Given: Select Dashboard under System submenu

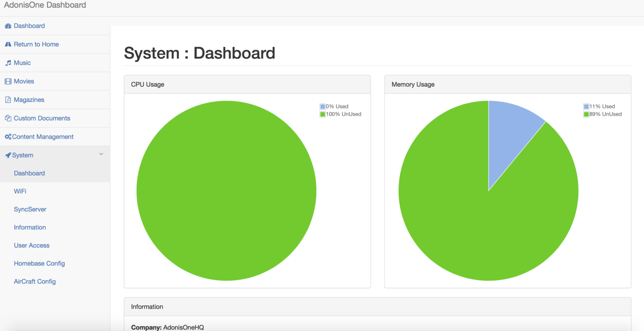Looking at the screenshot, I should pos(29,173).
